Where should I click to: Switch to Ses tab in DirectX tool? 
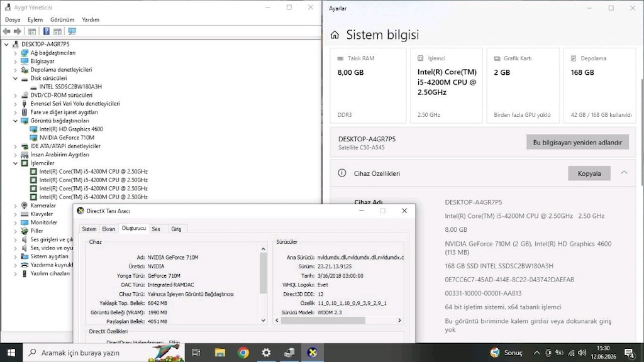click(156, 229)
